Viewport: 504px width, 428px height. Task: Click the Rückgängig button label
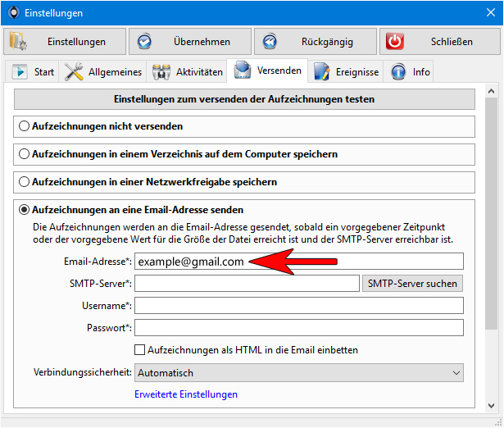pyautogui.click(x=327, y=42)
